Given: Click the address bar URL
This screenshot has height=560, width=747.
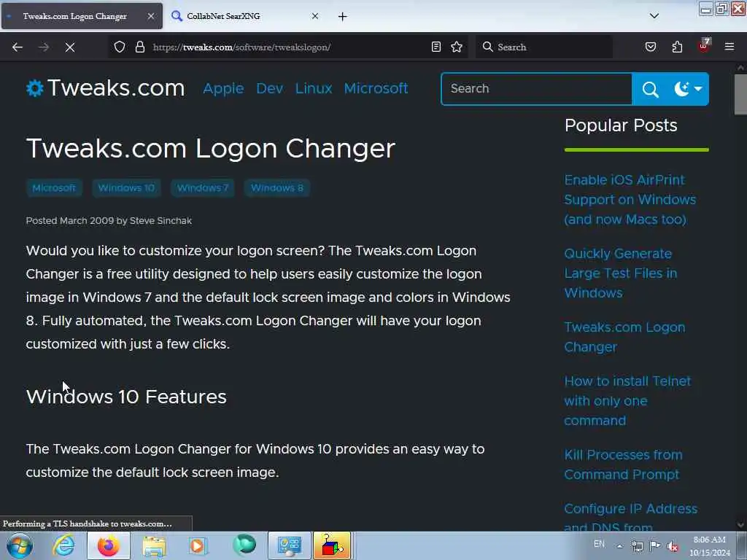Looking at the screenshot, I should point(241,47).
